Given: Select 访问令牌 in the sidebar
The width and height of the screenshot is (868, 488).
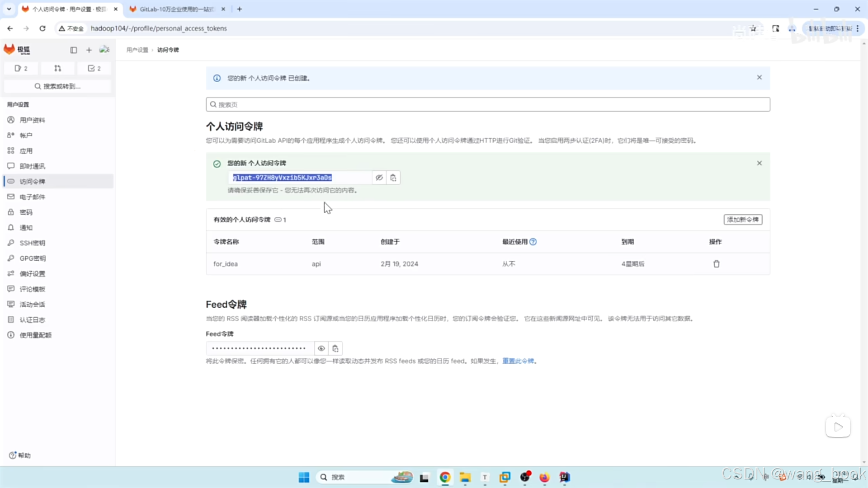Looking at the screenshot, I should (x=58, y=181).
